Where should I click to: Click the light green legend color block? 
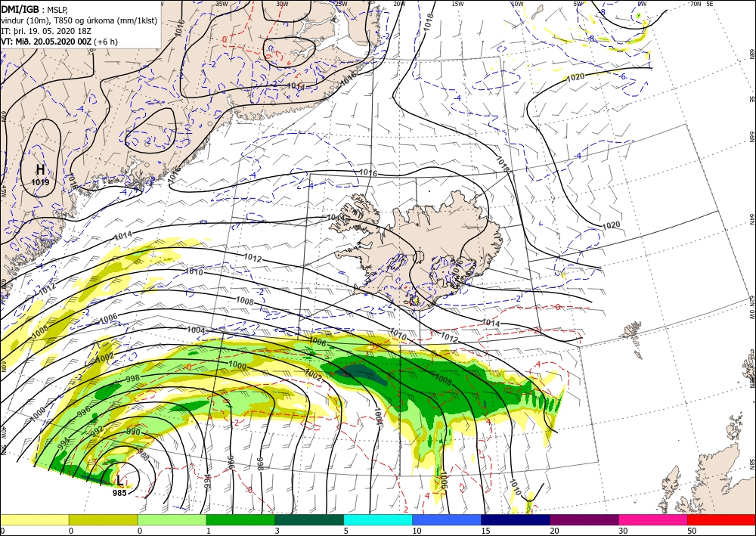172,519
